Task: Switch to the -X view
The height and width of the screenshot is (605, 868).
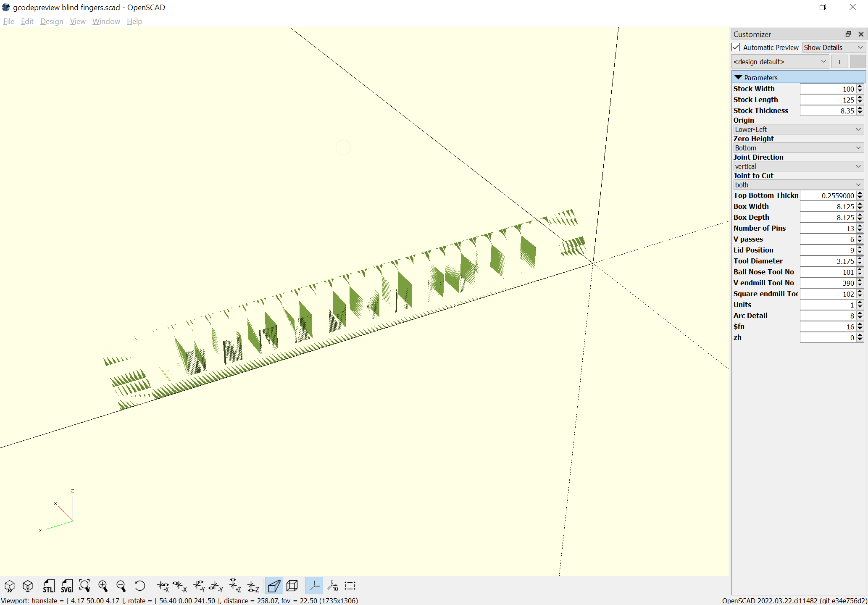Action: (x=180, y=586)
